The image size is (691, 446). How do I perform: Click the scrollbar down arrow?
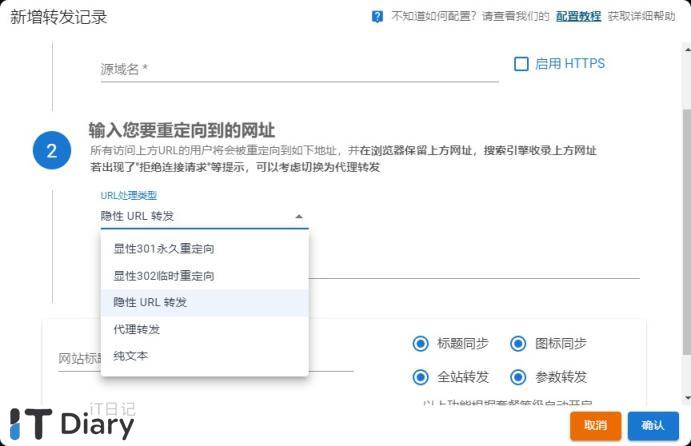(x=687, y=398)
